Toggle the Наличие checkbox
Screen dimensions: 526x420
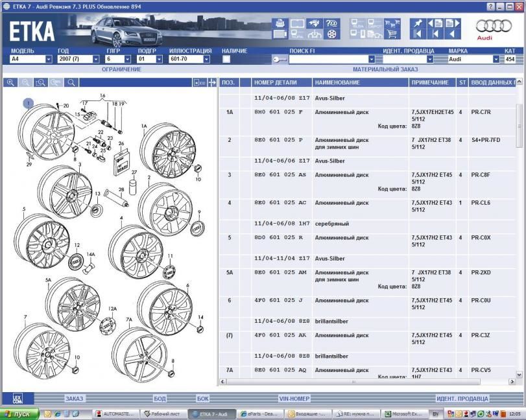point(226,60)
